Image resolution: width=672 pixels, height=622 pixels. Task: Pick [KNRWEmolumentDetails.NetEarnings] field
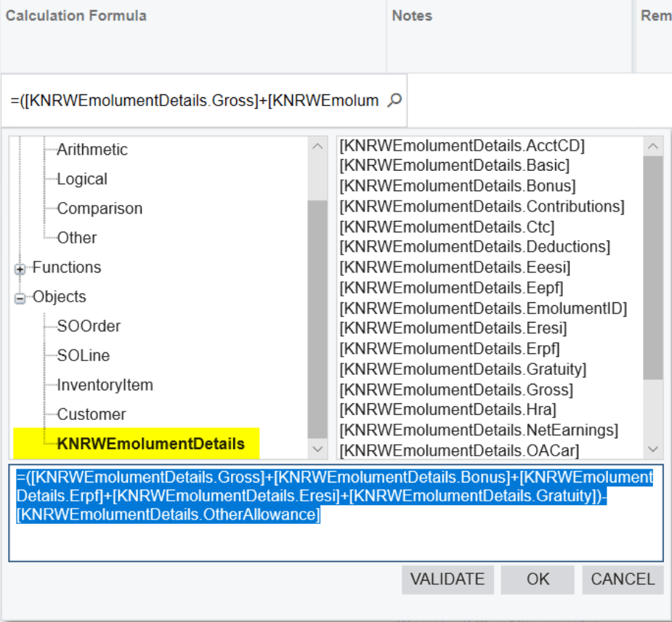pos(479,430)
